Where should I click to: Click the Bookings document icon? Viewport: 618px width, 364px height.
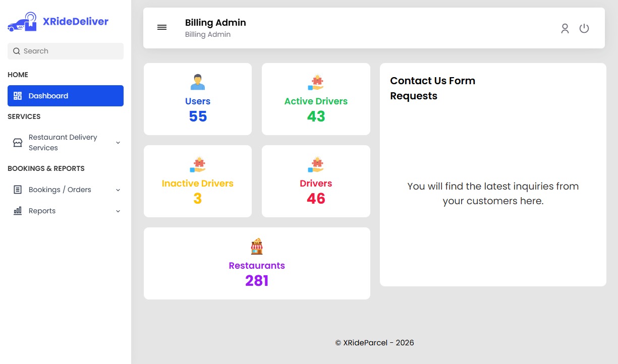(x=17, y=190)
